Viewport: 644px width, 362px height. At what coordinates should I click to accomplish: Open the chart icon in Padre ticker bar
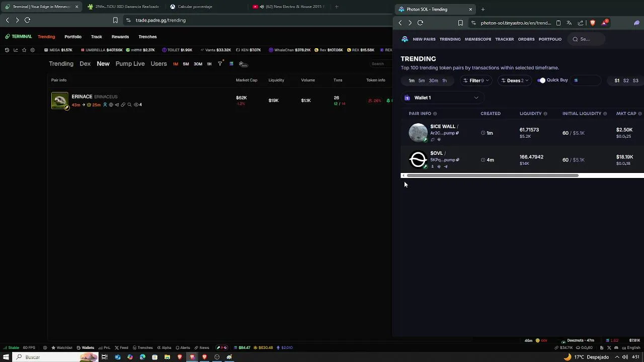pyautogui.click(x=16, y=50)
